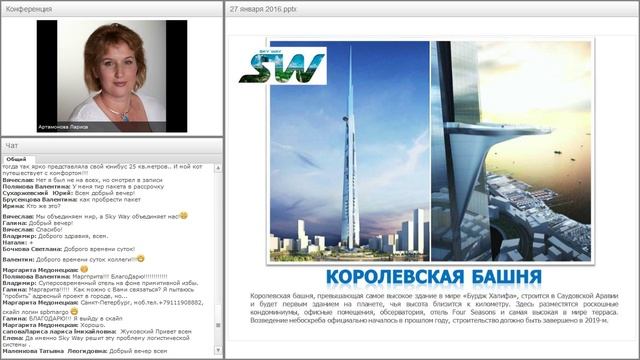The width and height of the screenshot is (640, 360).
Task: Click the message Брусенцова Валентина: как пробрести пакет
Action: pos(71,200)
